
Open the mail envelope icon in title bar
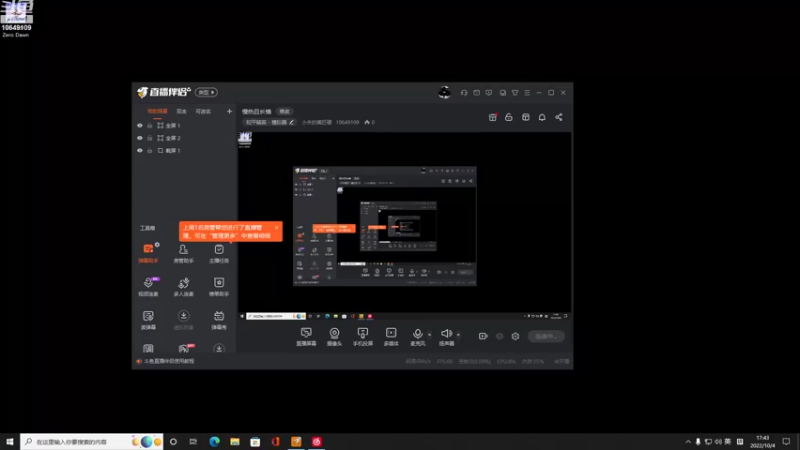pyautogui.click(x=477, y=93)
